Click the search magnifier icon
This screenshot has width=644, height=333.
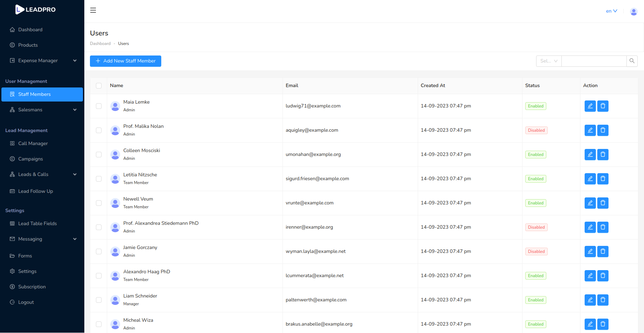tap(632, 61)
